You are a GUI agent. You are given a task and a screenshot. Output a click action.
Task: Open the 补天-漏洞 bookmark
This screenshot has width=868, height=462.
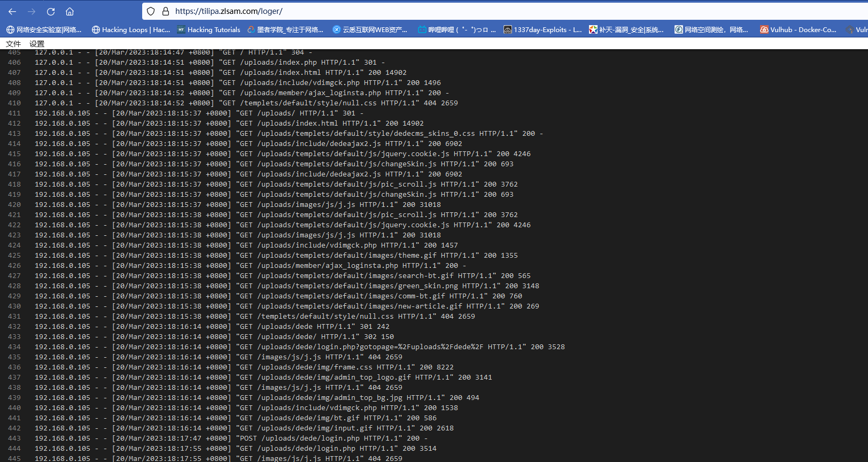coord(626,30)
